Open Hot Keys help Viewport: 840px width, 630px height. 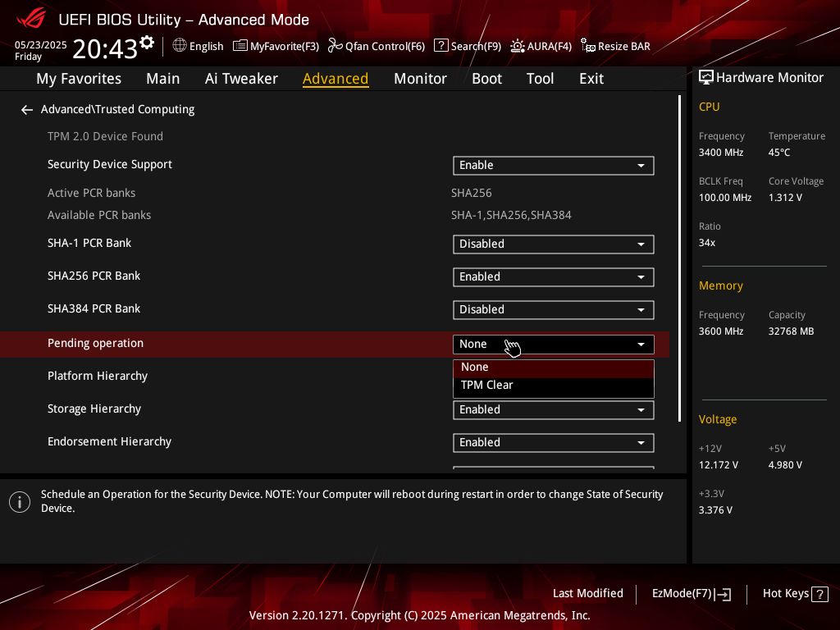pyautogui.click(x=795, y=594)
